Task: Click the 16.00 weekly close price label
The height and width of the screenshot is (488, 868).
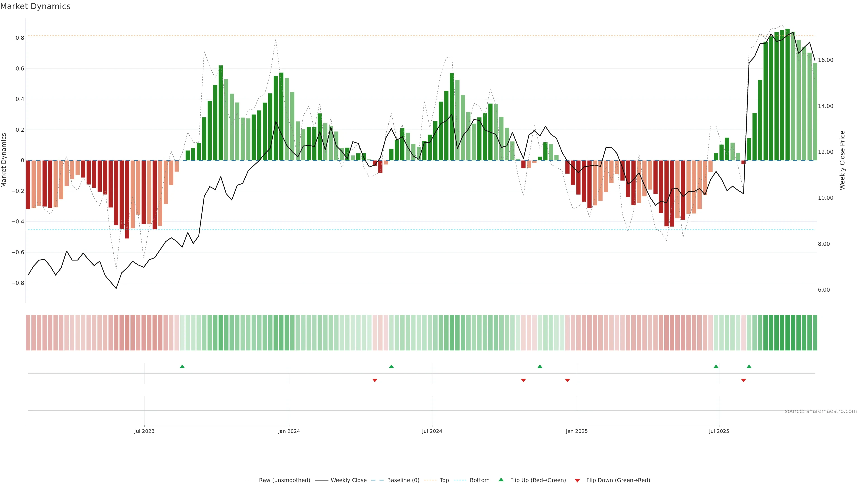Action: tap(825, 60)
